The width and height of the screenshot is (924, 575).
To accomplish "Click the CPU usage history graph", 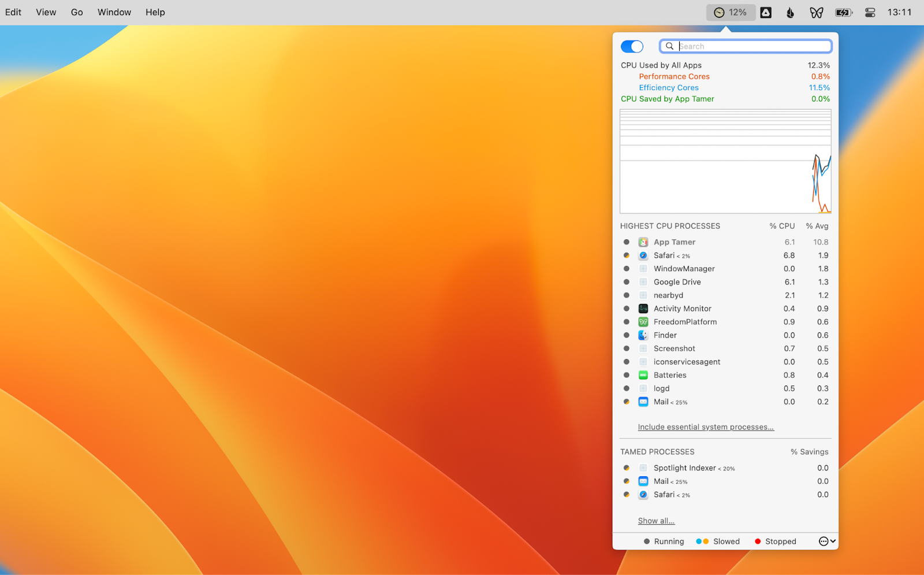I will (725, 161).
